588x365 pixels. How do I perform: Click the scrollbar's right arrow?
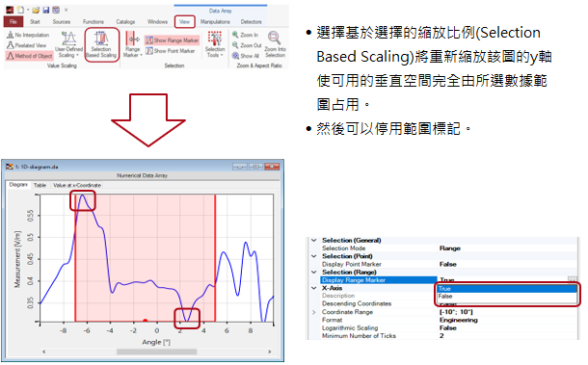(x=269, y=352)
